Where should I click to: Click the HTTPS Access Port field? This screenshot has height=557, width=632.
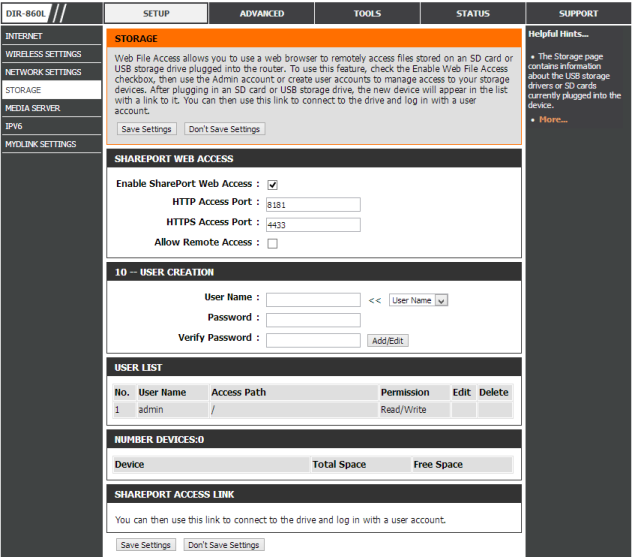pos(313,224)
